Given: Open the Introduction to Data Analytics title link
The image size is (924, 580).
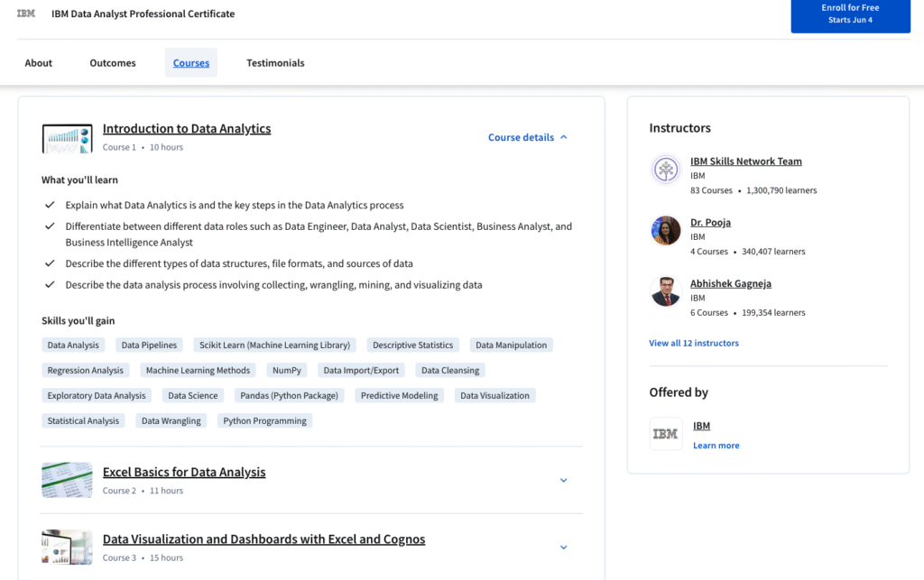Looking at the screenshot, I should coord(187,129).
